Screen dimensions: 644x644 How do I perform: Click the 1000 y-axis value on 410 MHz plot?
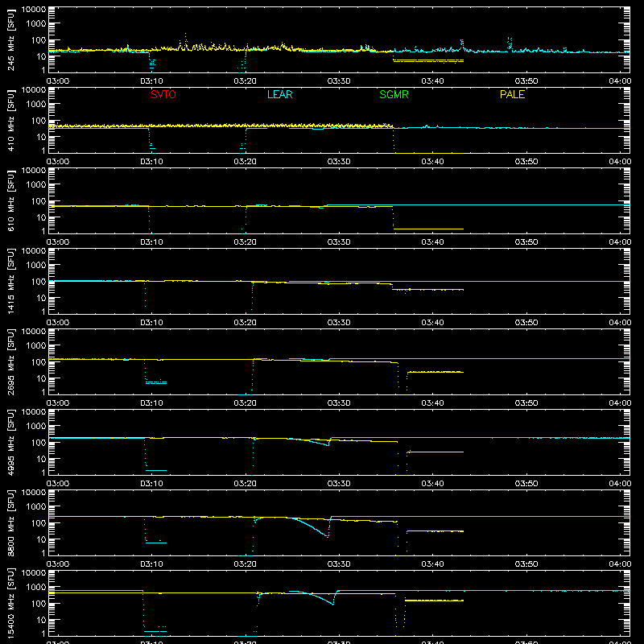coord(36,105)
